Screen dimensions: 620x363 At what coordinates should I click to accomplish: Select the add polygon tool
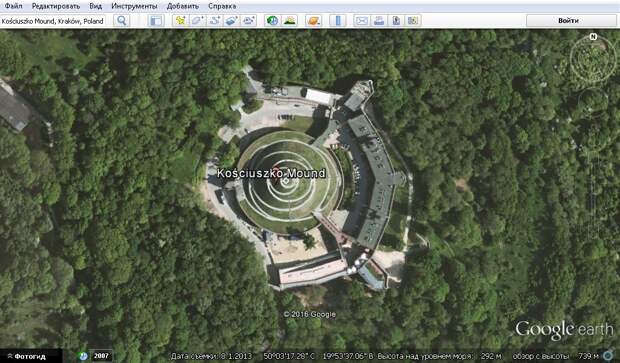click(x=197, y=21)
